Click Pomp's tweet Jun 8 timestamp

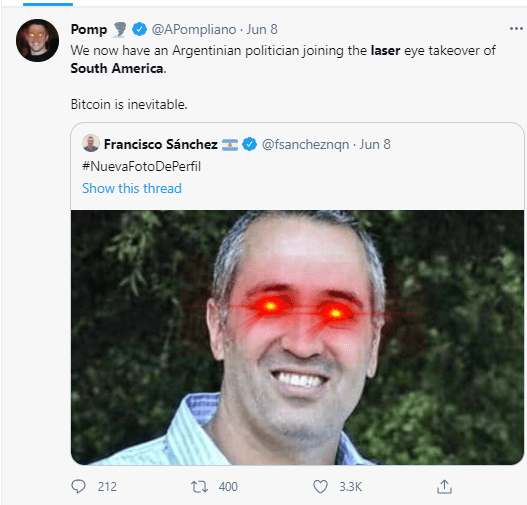click(x=262, y=30)
